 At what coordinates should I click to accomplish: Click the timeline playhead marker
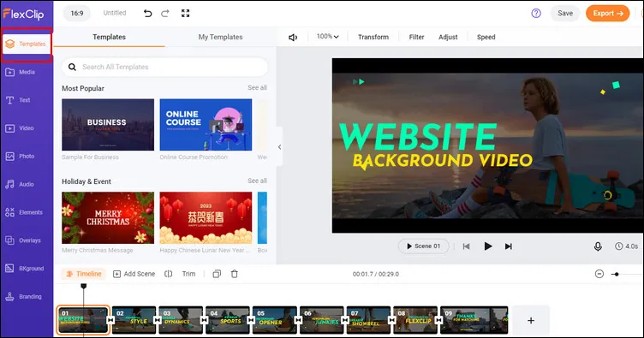click(83, 286)
